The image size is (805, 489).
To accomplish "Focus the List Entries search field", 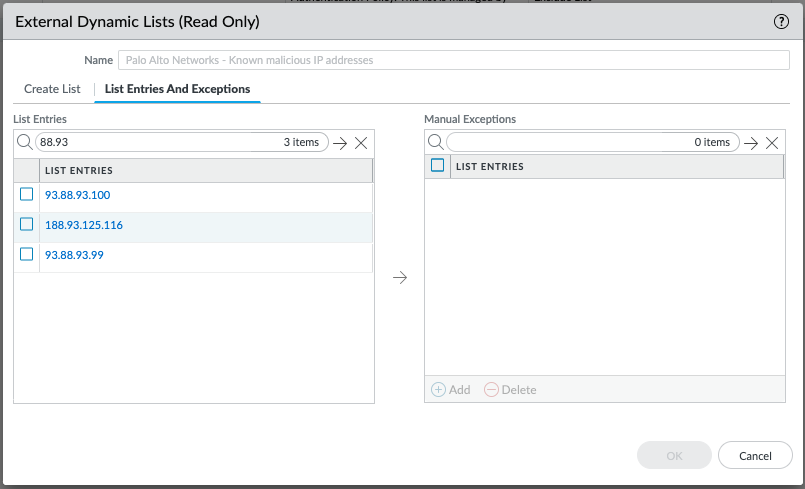I will click(155, 143).
